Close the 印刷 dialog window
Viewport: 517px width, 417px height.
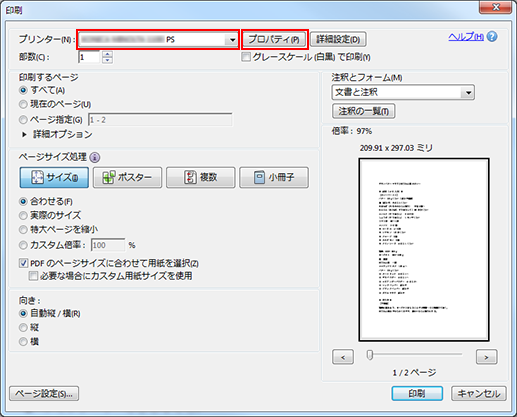[495, 7]
